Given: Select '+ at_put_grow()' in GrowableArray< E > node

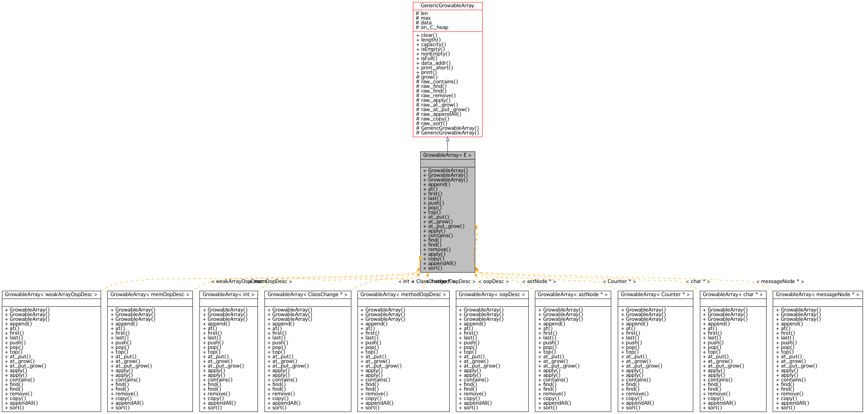Looking at the screenshot, I should [444, 226].
